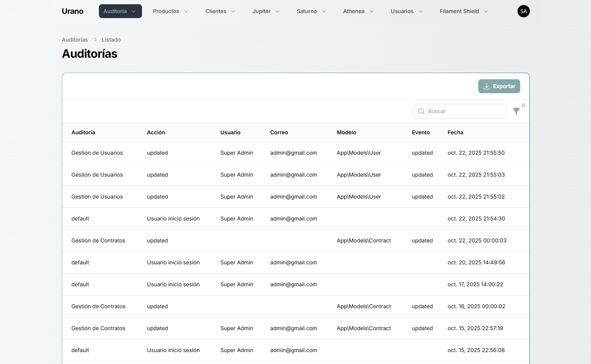This screenshot has height=364, width=591.
Task: Click the magnifier icon in search box
Action: (x=421, y=111)
